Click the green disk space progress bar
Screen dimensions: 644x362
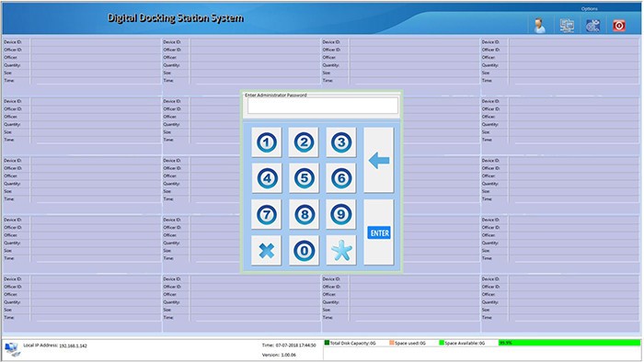569,343
